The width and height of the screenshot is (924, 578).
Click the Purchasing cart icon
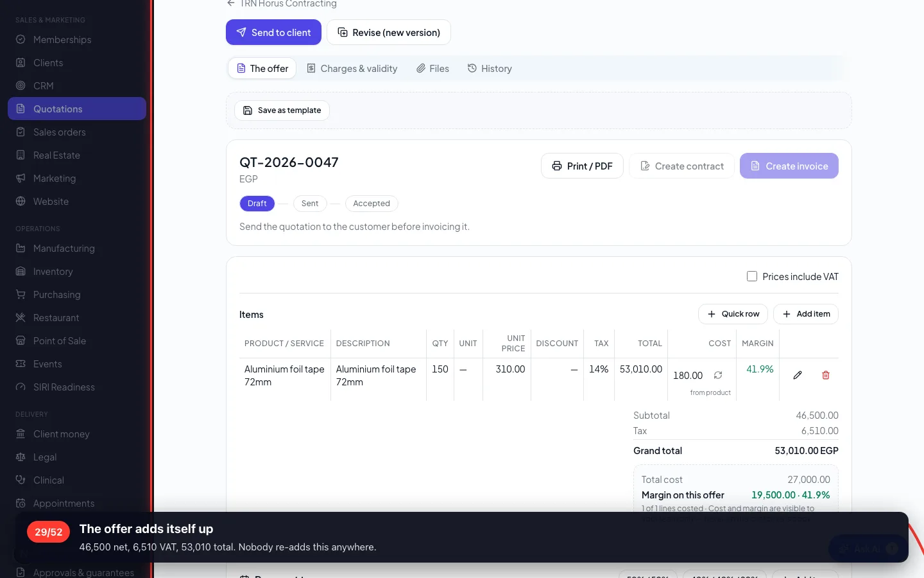(x=21, y=295)
